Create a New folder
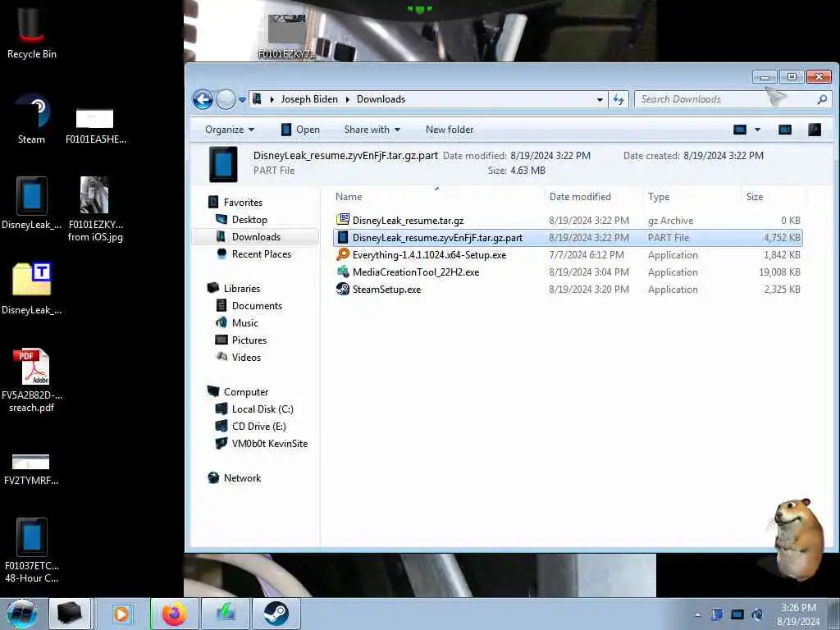 point(450,130)
